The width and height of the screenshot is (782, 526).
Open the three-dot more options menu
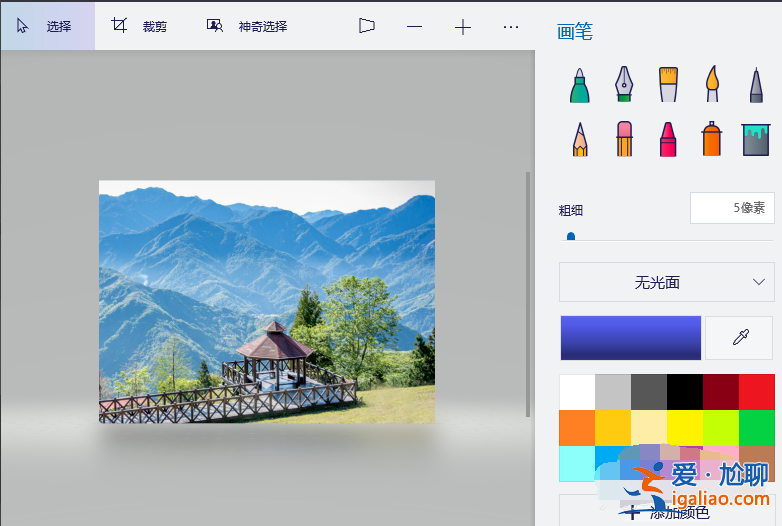click(x=511, y=26)
